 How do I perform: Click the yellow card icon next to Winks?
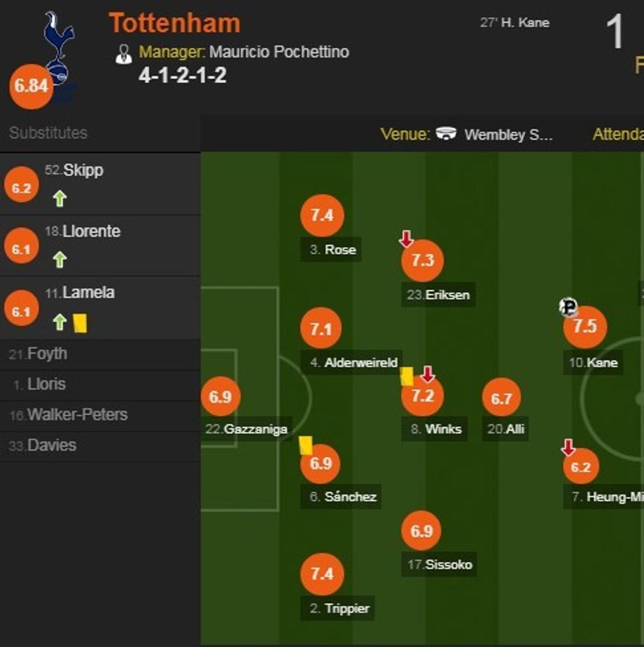[407, 376]
